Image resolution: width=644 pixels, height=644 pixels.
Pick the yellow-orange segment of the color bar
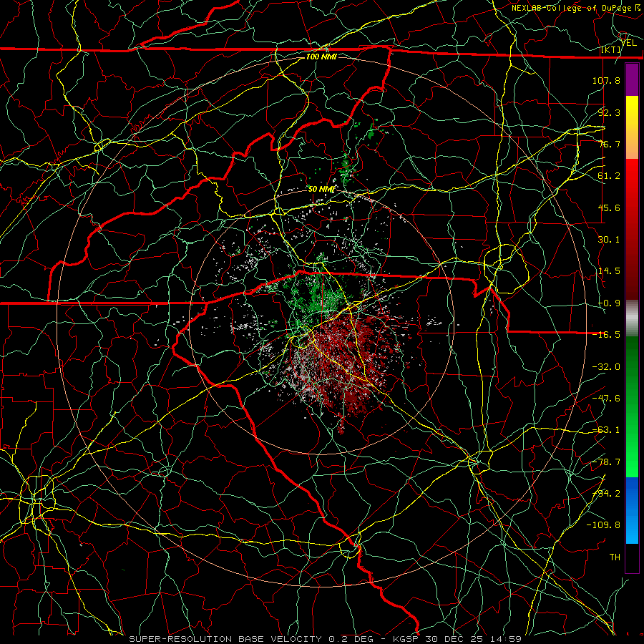[632, 127]
